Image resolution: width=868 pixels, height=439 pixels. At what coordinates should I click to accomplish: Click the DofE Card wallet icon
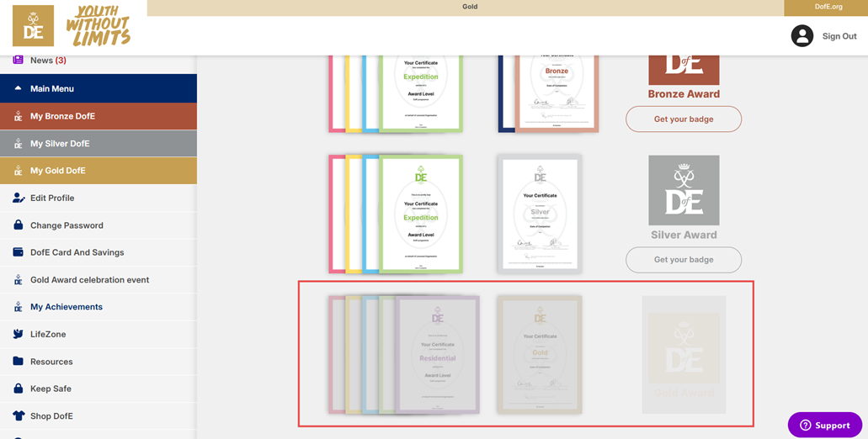point(18,252)
